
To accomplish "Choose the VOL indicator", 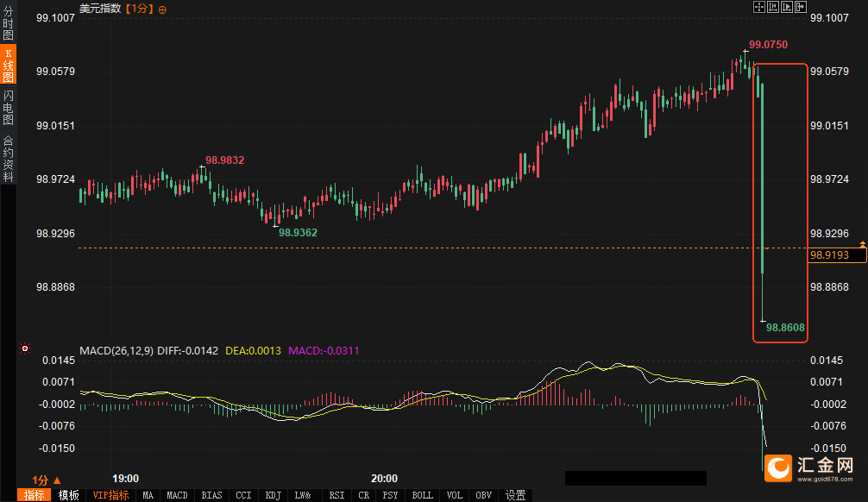I will click(x=455, y=495).
